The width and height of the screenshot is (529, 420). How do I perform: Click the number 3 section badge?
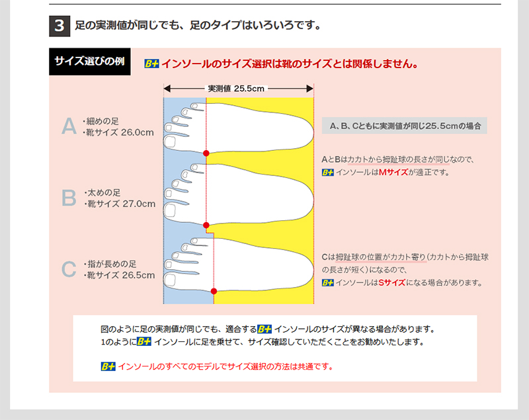click(59, 26)
